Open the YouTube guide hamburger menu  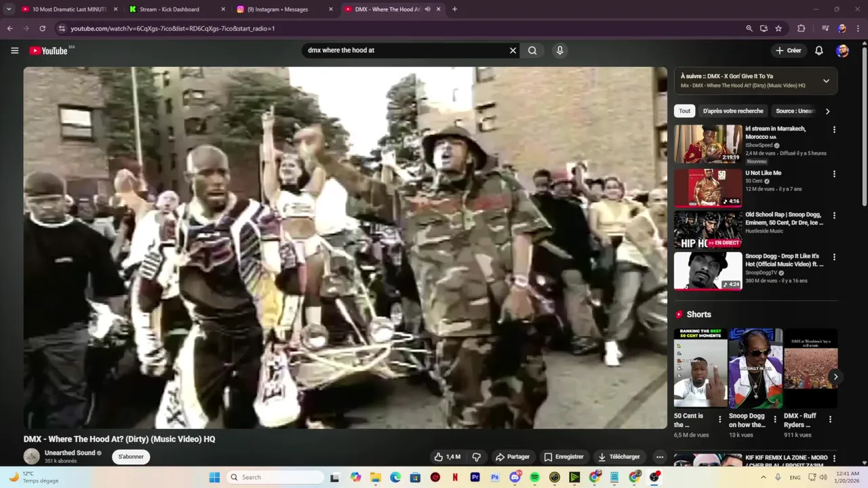(x=14, y=50)
